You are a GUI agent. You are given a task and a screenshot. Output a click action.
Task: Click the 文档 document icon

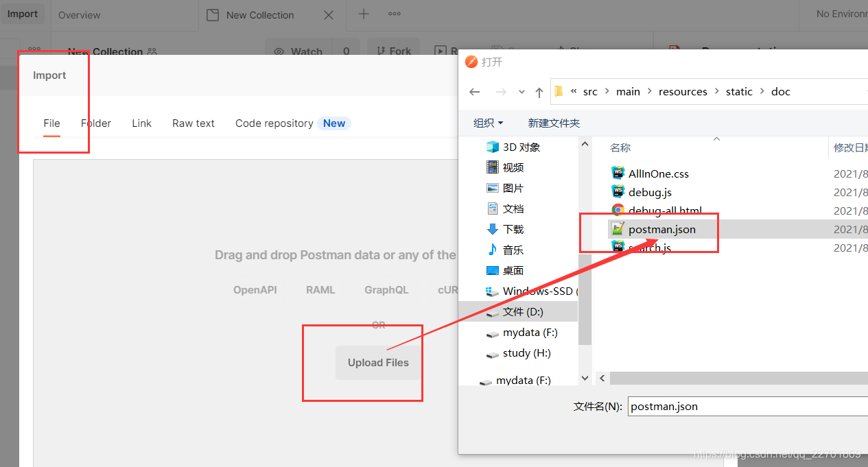coord(493,208)
